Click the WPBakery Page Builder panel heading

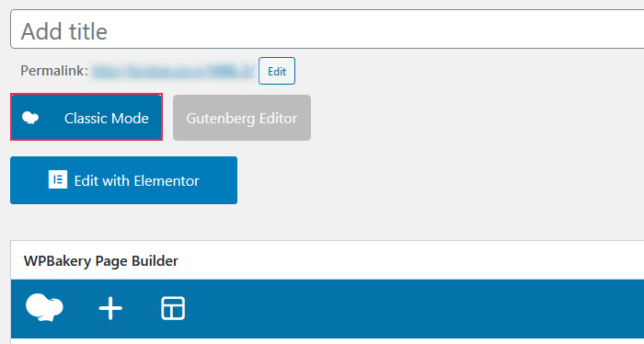point(101,261)
